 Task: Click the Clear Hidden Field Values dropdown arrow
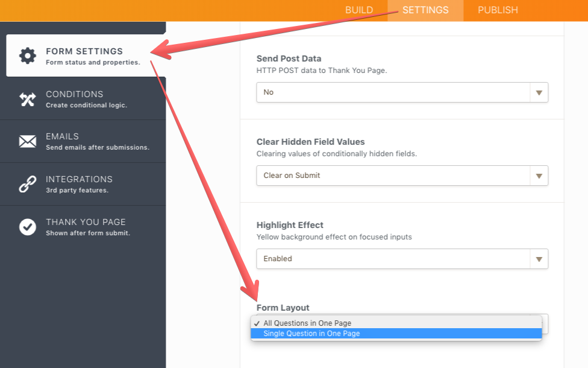(x=539, y=176)
